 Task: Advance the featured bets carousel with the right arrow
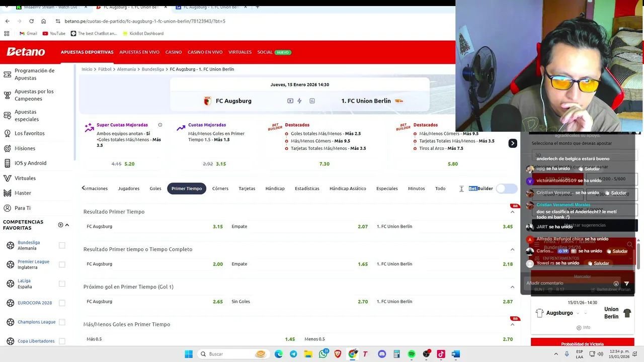pyautogui.click(x=512, y=143)
